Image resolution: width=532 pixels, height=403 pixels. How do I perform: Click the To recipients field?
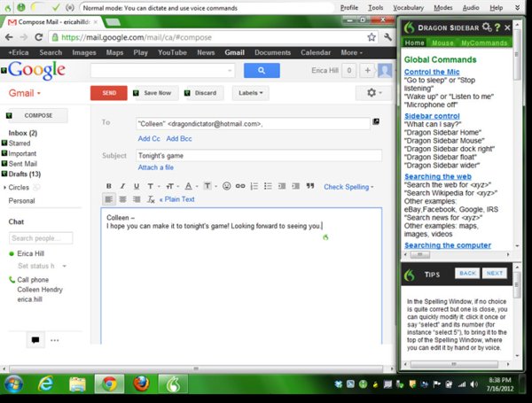pos(253,124)
